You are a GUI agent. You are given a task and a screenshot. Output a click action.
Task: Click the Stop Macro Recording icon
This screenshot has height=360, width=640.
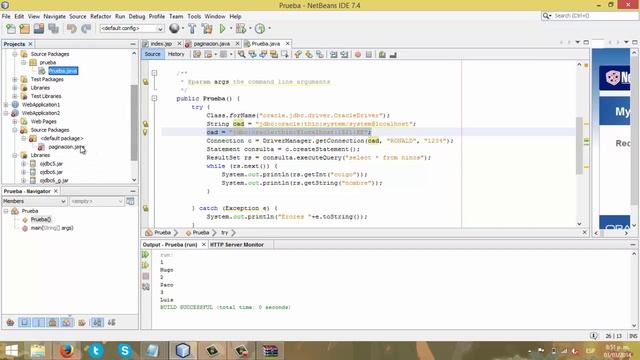(x=369, y=55)
